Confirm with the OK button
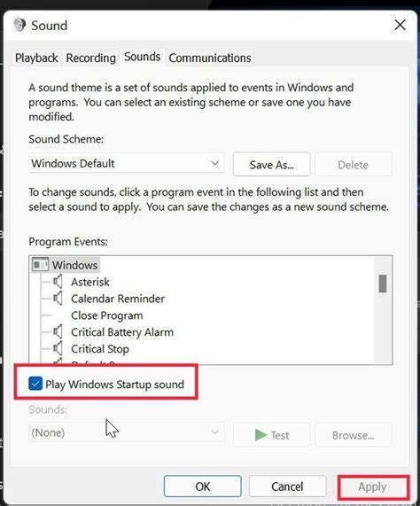This screenshot has height=506, width=420. (x=203, y=487)
